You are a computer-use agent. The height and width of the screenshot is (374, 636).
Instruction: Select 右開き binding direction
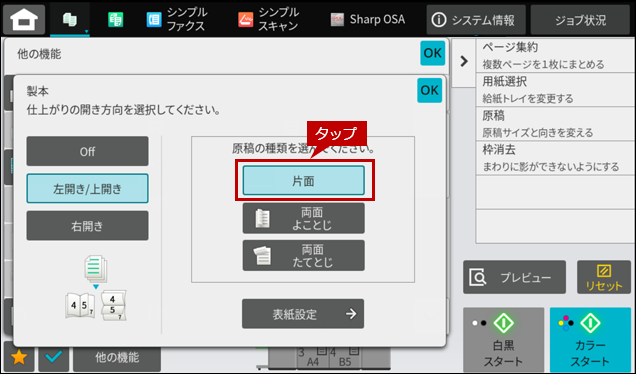tap(87, 226)
